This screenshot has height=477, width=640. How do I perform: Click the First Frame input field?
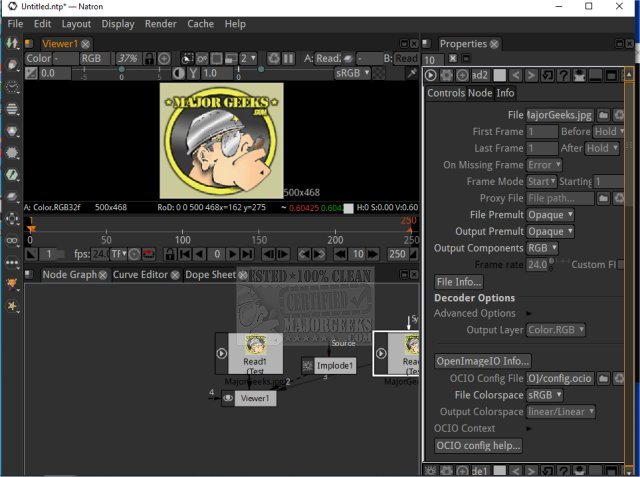click(542, 132)
